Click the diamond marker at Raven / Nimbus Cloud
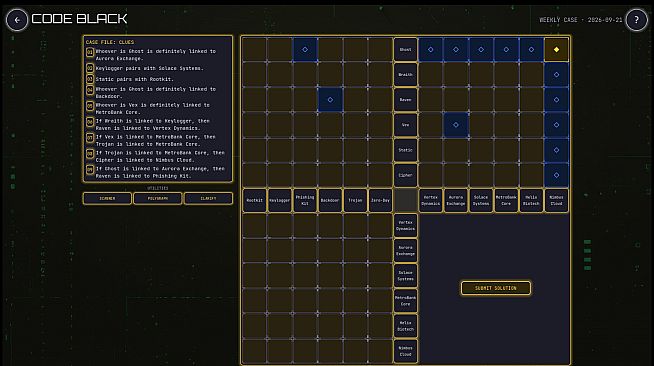 [x=556, y=100]
